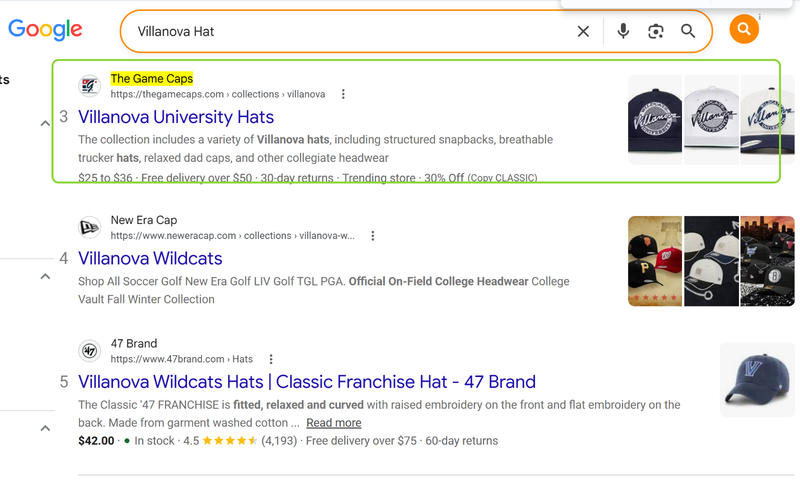Click the orange round search button
The height and width of the screenshot is (480, 800).
[x=744, y=29]
